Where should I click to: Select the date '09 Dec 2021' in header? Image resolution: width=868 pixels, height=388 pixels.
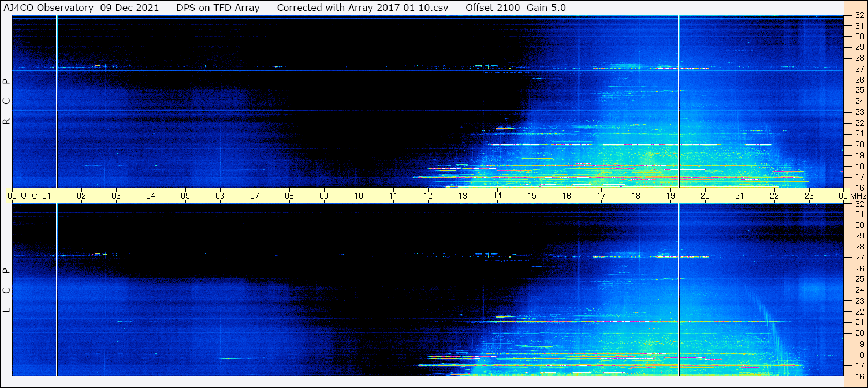129,8
